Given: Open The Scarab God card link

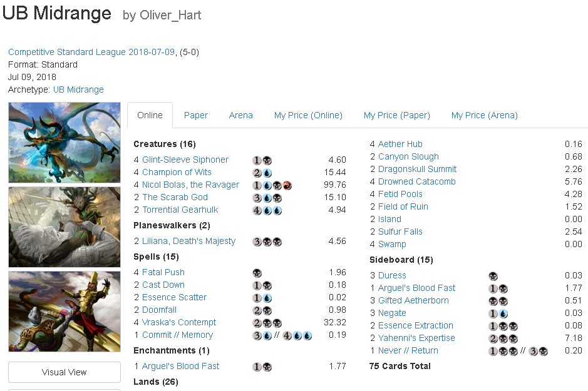Looking at the screenshot, I should (x=175, y=197).
